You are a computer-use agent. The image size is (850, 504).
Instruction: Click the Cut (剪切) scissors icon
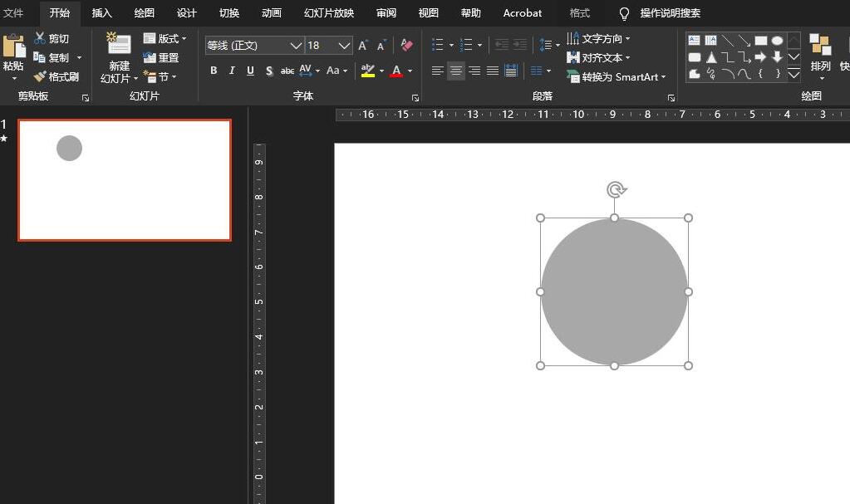[x=40, y=38]
